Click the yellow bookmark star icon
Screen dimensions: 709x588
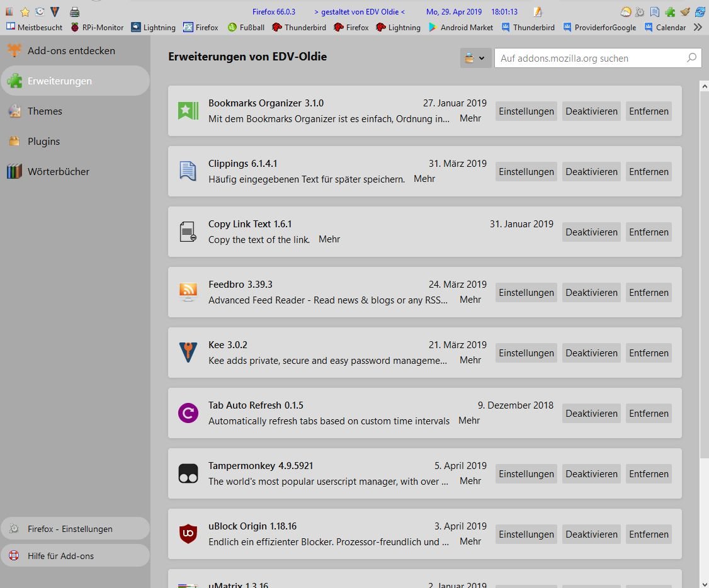25,12
